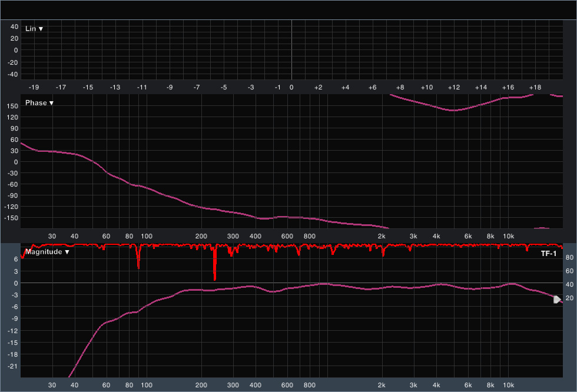The height and width of the screenshot is (392, 577).
Task: Click the -19 label on the impulse time axis
Action: pyautogui.click(x=34, y=88)
